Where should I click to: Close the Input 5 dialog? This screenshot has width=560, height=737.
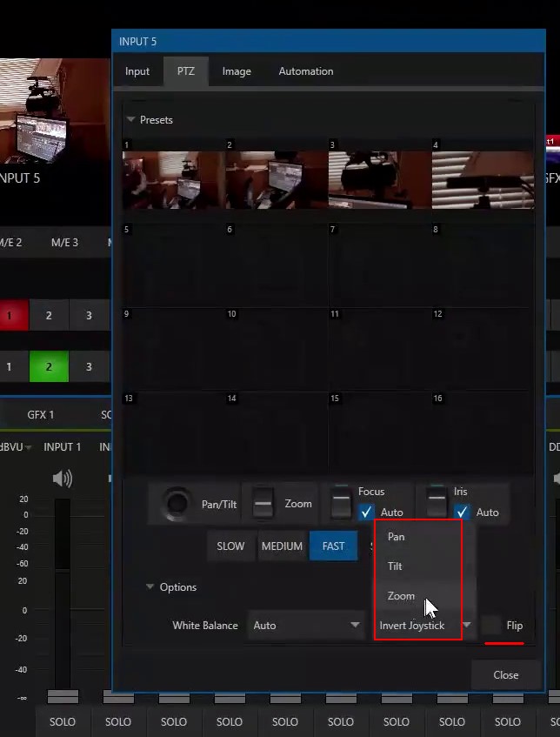click(506, 675)
